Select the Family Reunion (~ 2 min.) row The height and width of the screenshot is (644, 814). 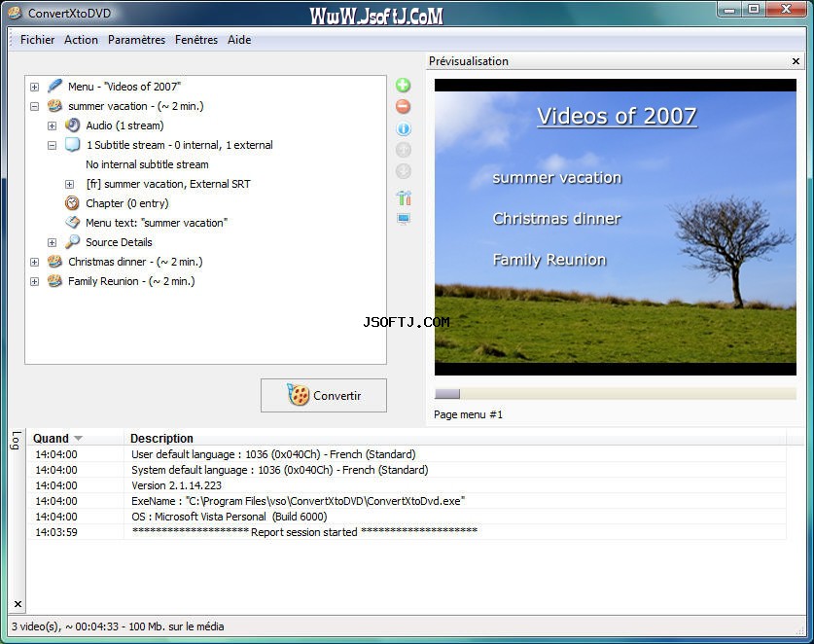[131, 281]
